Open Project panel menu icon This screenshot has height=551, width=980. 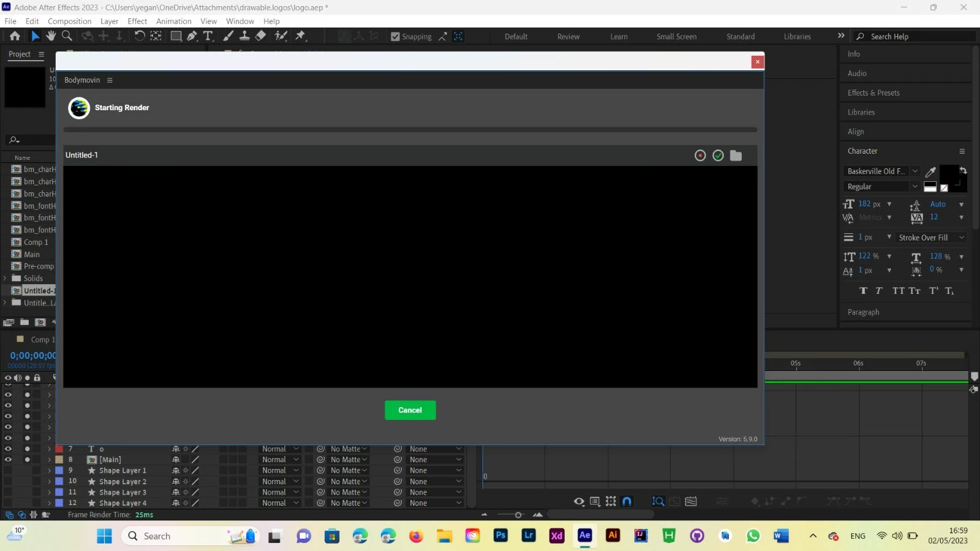41,54
